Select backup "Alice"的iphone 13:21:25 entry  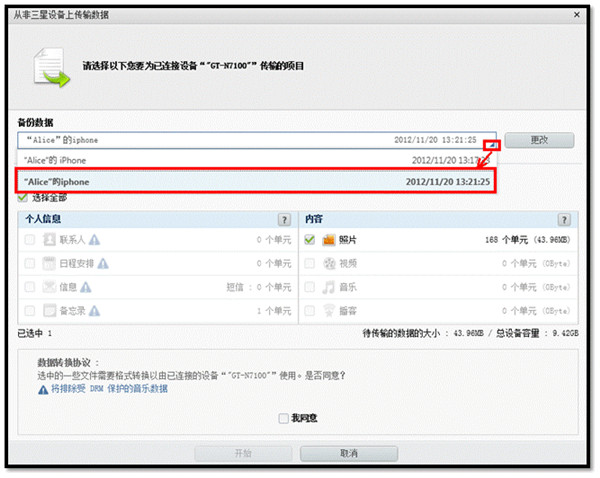tap(256, 181)
